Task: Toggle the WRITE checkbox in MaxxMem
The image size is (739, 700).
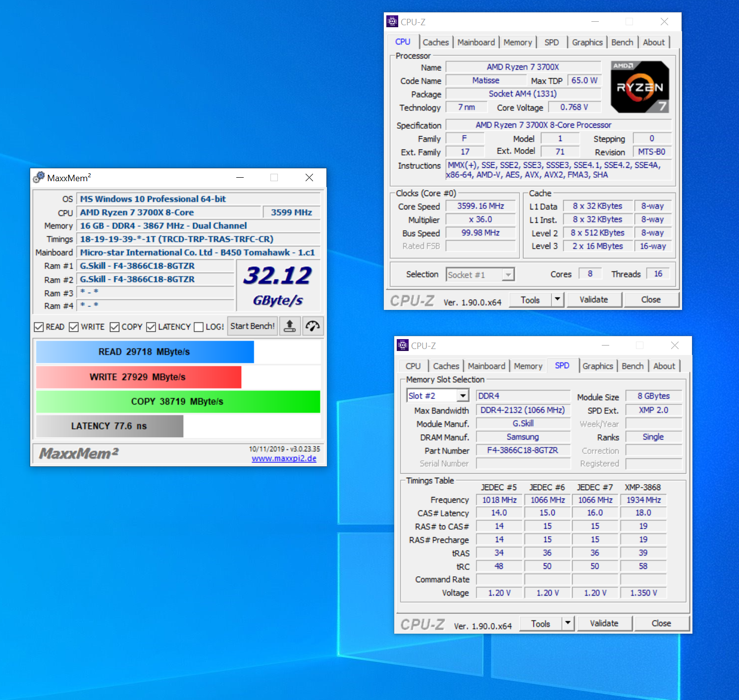Action: point(74,327)
